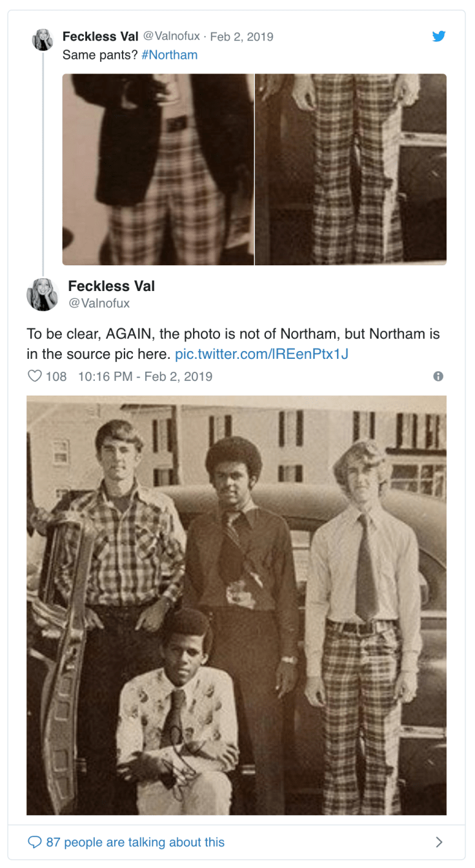The height and width of the screenshot is (868, 475).
Task: Click the @Valnofux handle under the large name
Action: coord(99,303)
